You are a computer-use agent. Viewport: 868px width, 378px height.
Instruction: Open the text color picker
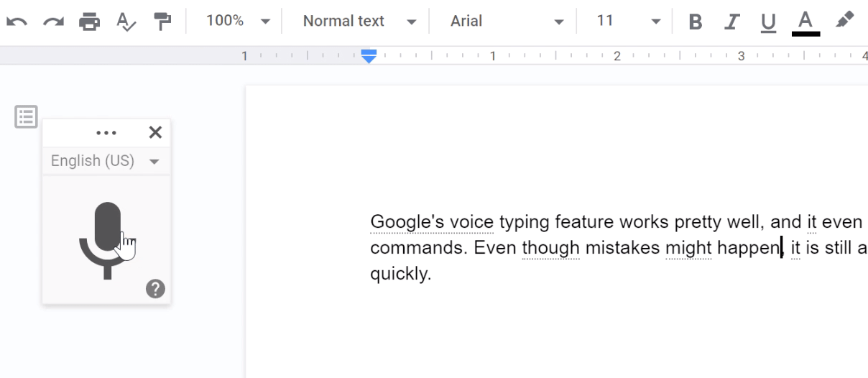click(x=805, y=22)
